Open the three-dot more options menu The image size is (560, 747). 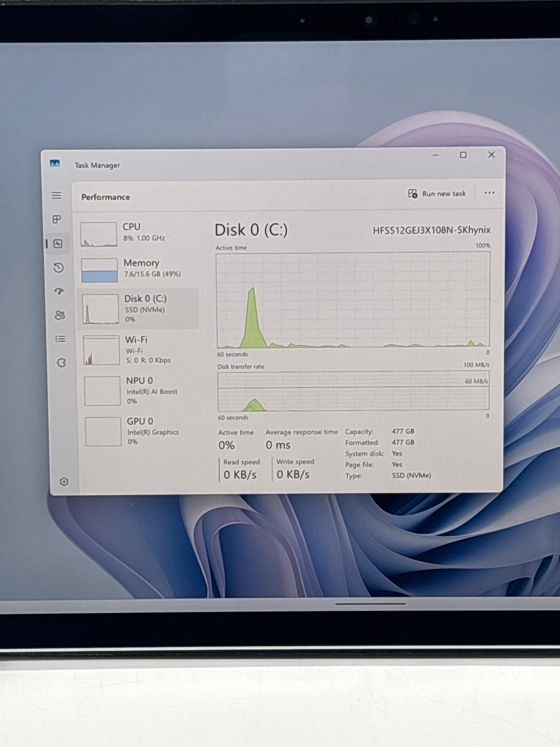click(x=489, y=193)
